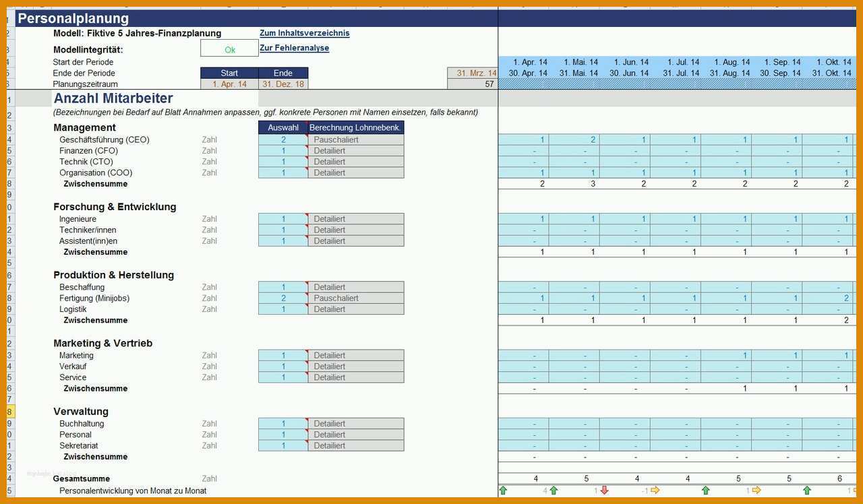This screenshot has height=504, width=863.
Task: Select Management Zwischensumme value '3' for Mai
Action: (574, 183)
